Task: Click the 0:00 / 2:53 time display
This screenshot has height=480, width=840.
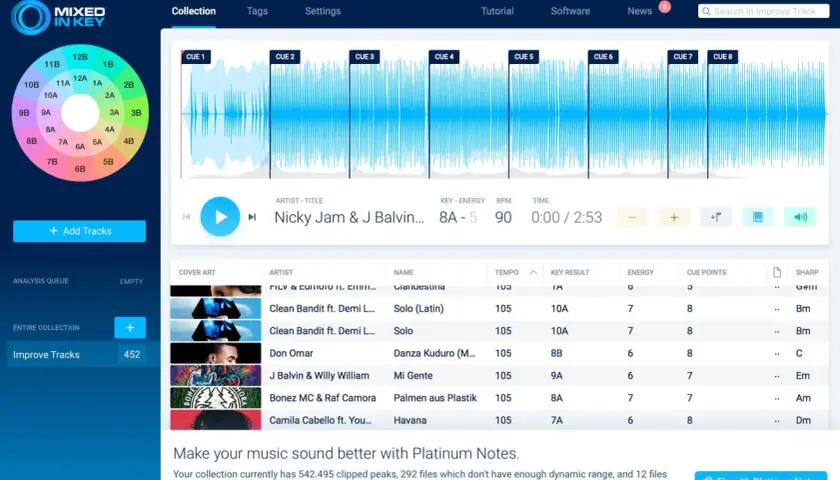Action: point(567,217)
